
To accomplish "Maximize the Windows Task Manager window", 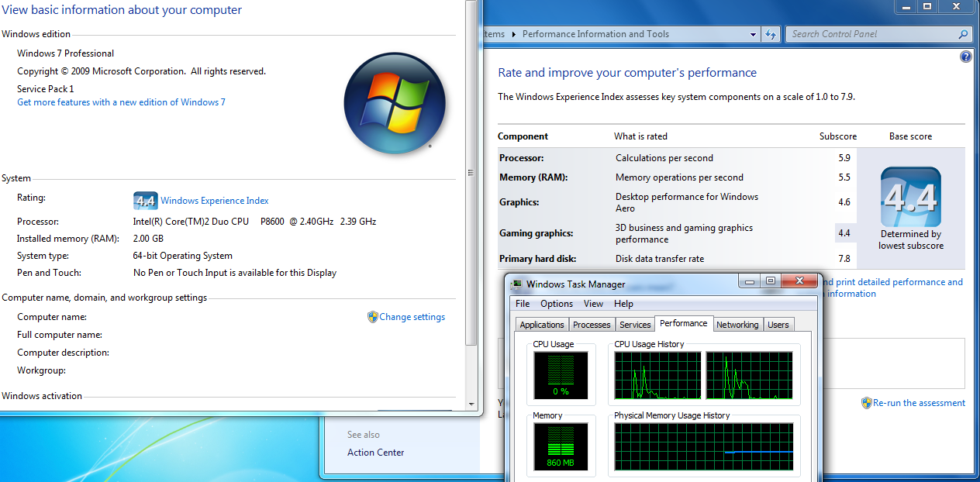I will point(770,281).
